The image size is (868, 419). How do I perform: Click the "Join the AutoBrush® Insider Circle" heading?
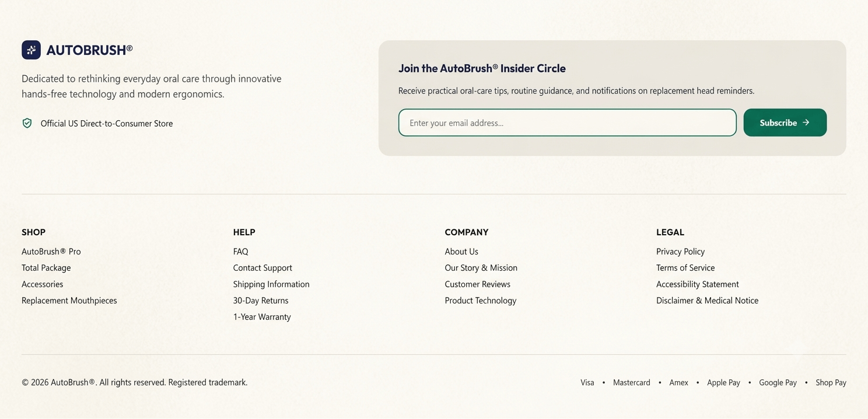tap(482, 68)
